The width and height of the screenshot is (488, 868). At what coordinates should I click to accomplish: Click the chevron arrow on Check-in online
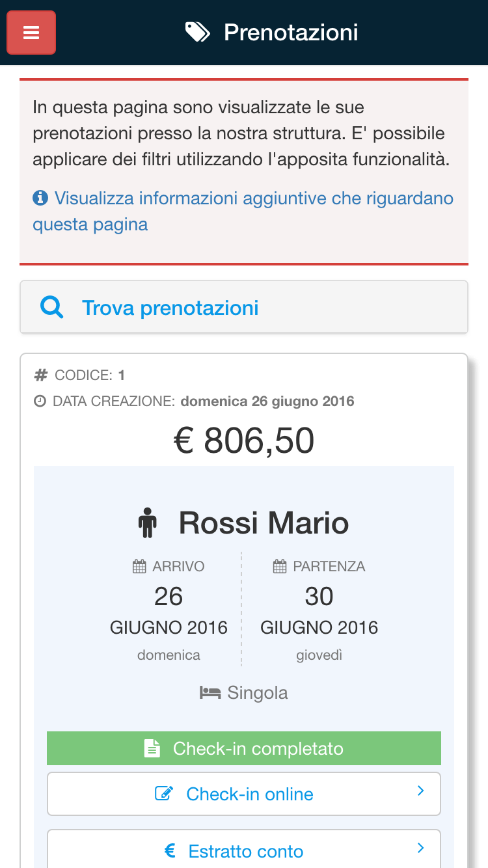click(x=420, y=791)
